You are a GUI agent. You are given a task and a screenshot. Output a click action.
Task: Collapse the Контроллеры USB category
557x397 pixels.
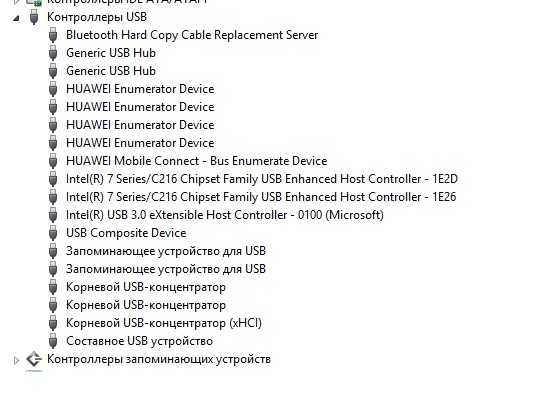(x=16, y=18)
